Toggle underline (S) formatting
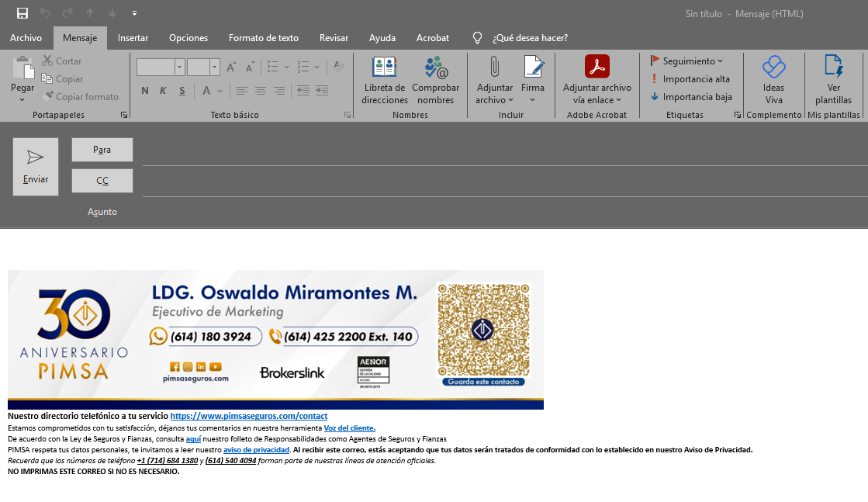Viewport: 868px width, 502px height. [x=182, y=91]
